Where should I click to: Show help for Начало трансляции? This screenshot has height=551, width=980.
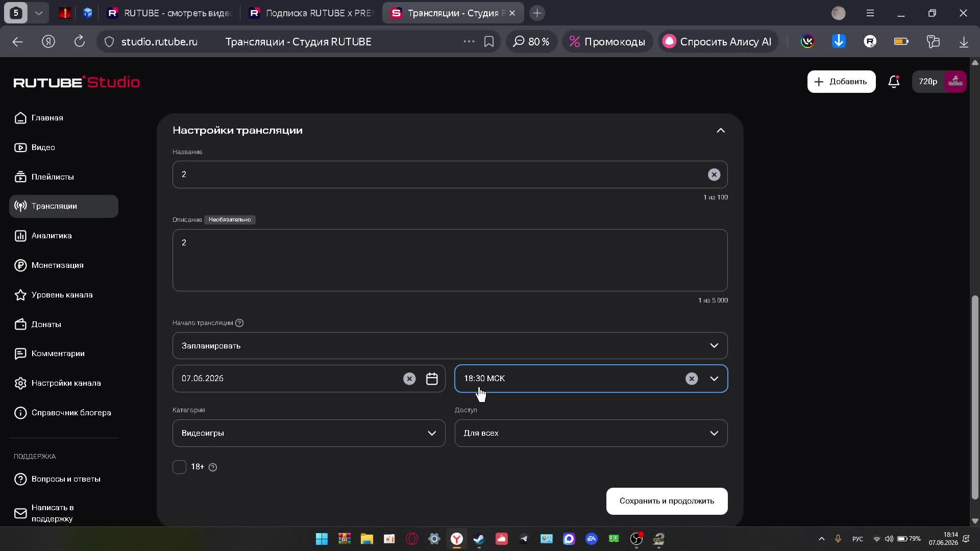(x=239, y=323)
